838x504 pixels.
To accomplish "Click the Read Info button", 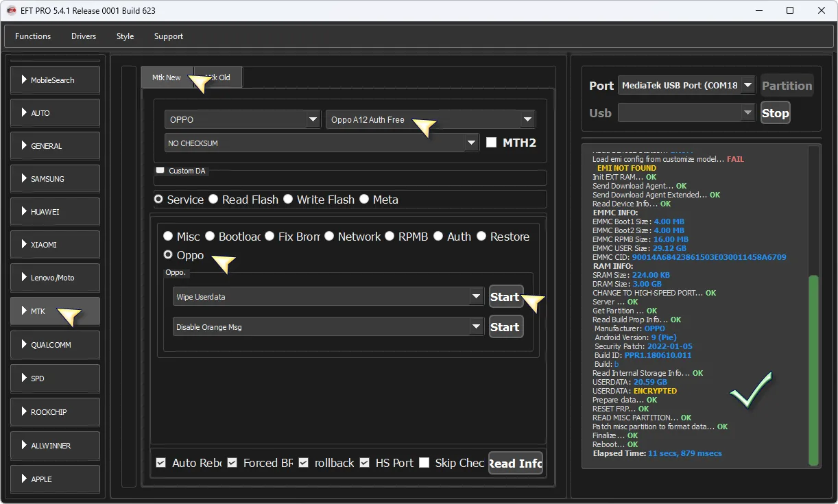I will [515, 463].
